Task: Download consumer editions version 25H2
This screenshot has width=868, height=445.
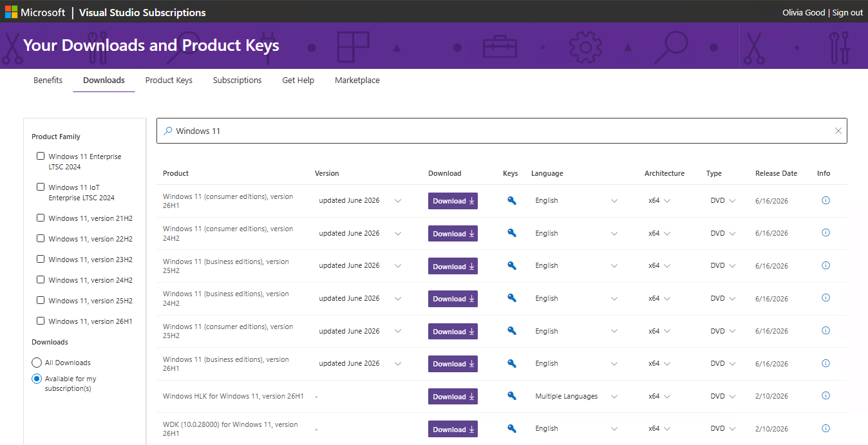Action: tap(453, 332)
